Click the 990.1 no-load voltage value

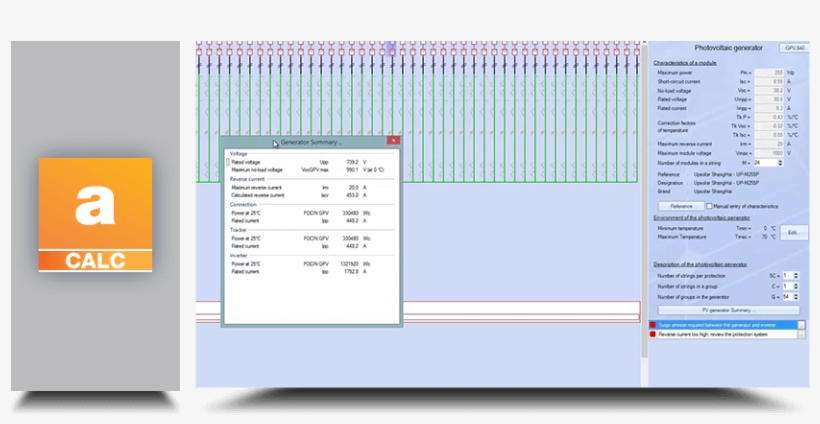352,170
